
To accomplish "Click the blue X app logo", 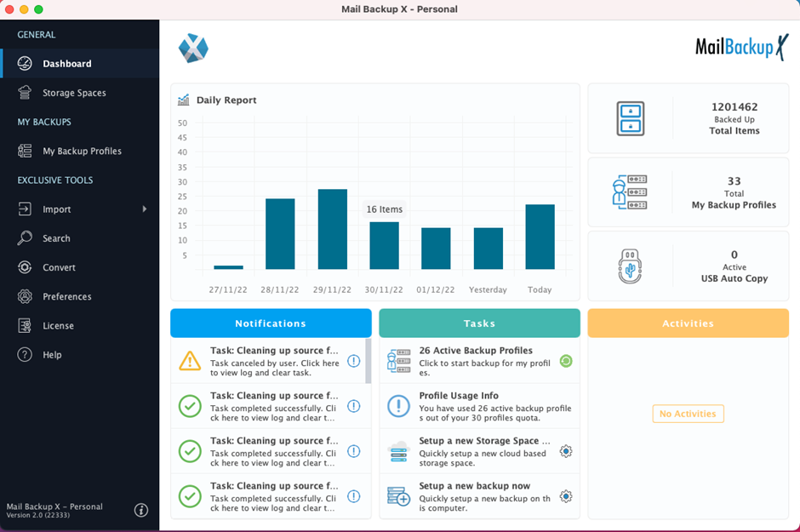I will 193,49.
